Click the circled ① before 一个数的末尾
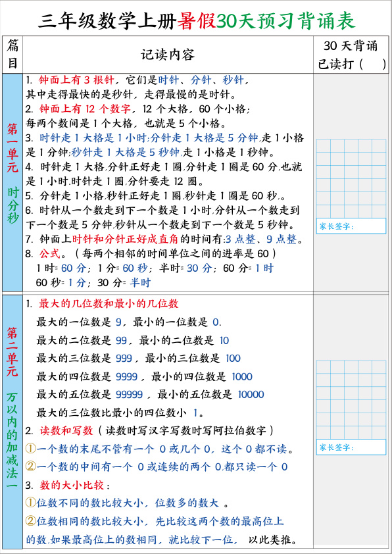 [31, 449]
